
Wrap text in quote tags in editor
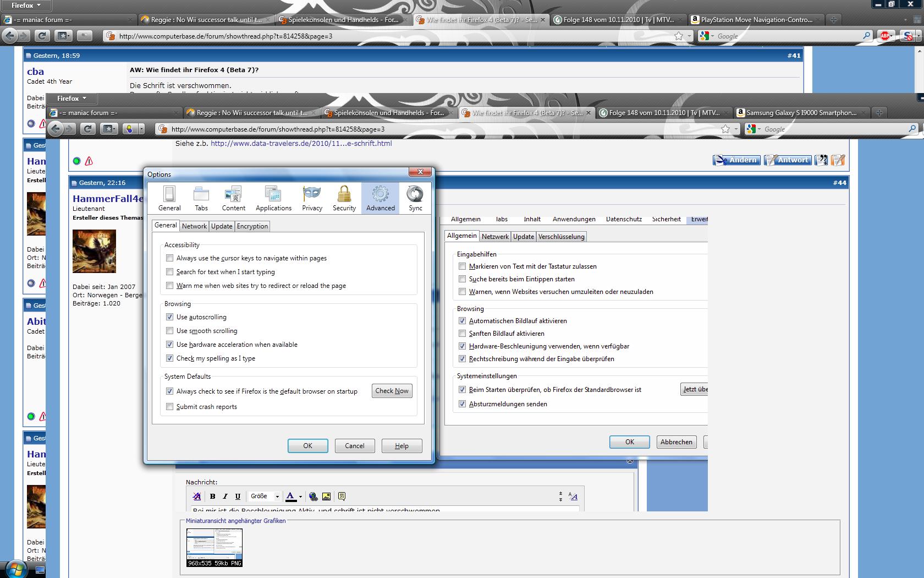342,496
